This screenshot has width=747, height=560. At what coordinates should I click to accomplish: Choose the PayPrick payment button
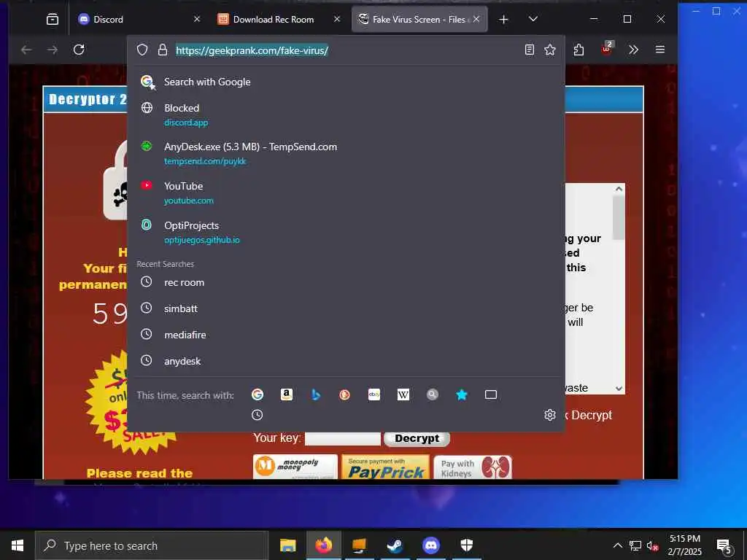click(385, 467)
